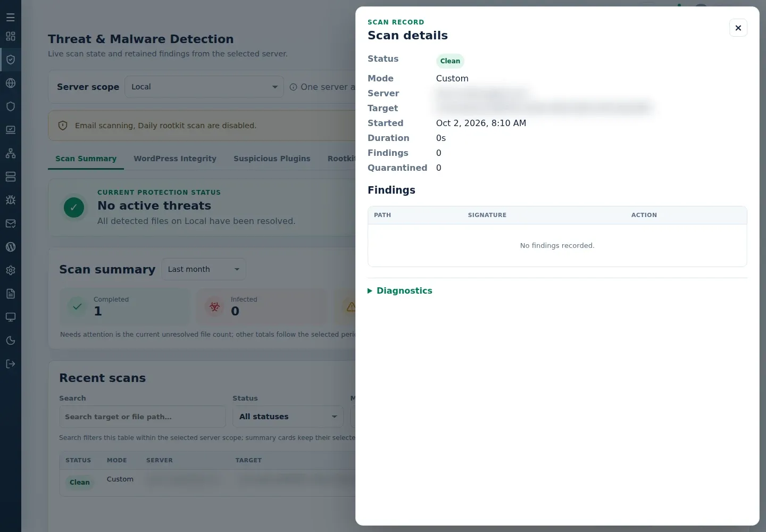
Task: Open the document file icon in sidebar
Action: pyautogui.click(x=11, y=294)
